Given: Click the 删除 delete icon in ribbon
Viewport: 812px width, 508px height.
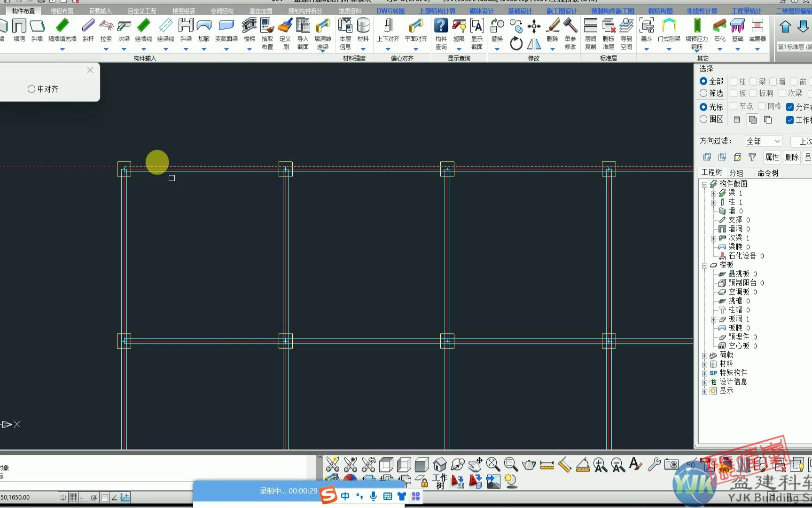Looking at the screenshot, I should point(553,30).
